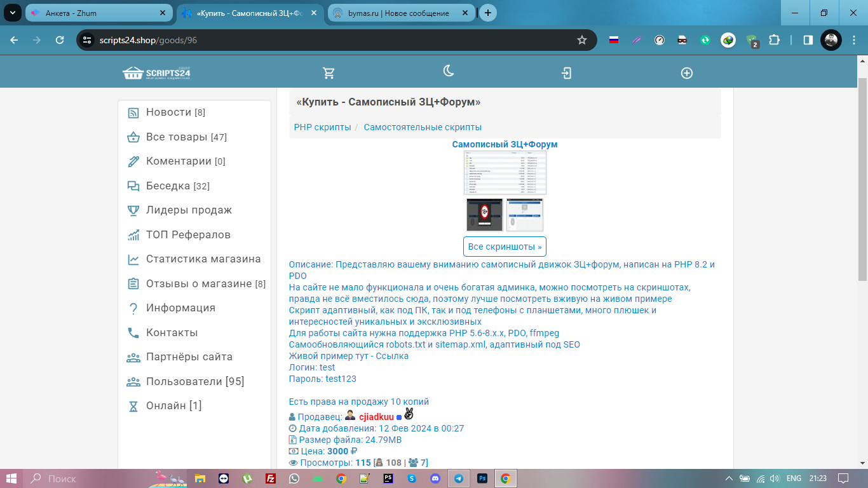Click the page vertical scrollbar
This screenshot has width=868, height=488.
(862, 178)
